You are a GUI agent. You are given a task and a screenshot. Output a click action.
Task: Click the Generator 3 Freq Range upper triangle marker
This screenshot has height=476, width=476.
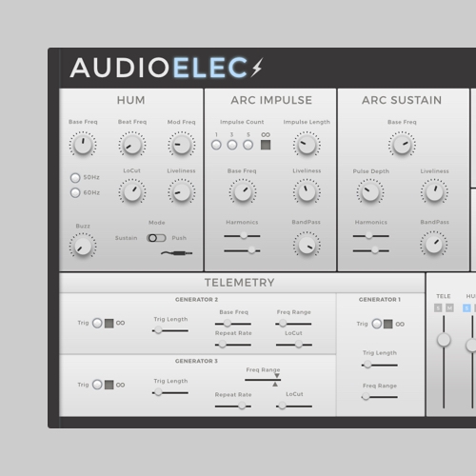(277, 376)
